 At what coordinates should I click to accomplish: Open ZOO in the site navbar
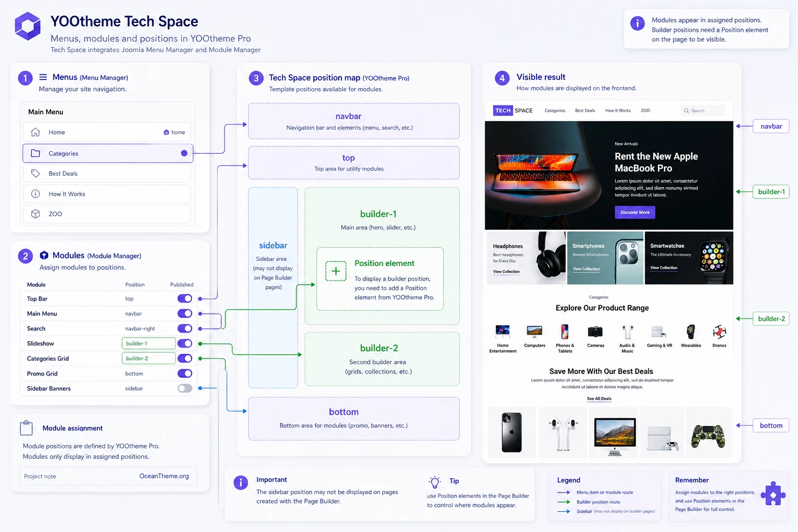click(645, 111)
